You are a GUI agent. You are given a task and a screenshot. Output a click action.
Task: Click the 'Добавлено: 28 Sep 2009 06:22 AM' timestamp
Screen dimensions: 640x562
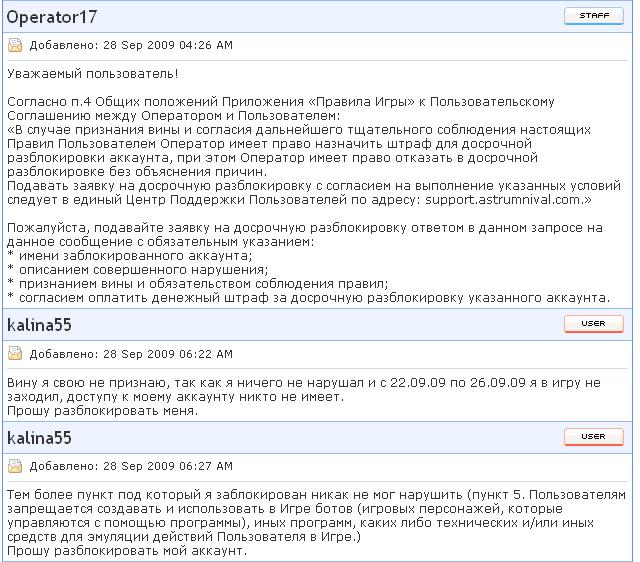(x=131, y=354)
